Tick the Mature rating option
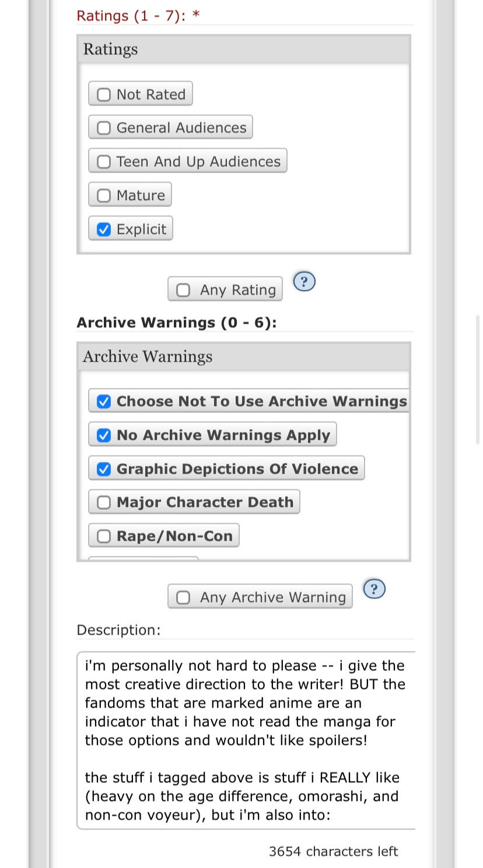The image size is (483, 868). 104,195
